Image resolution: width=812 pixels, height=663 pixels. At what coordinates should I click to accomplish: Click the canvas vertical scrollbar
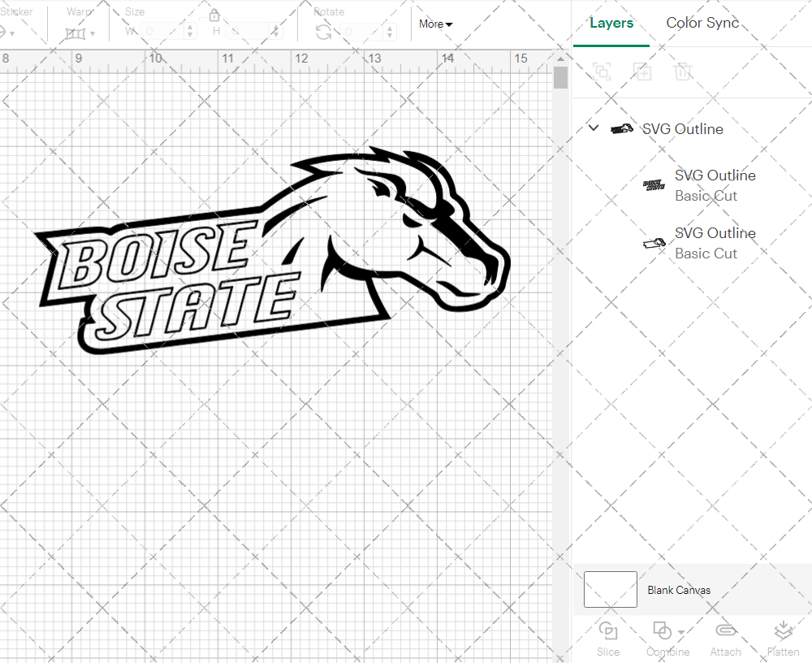(x=559, y=77)
